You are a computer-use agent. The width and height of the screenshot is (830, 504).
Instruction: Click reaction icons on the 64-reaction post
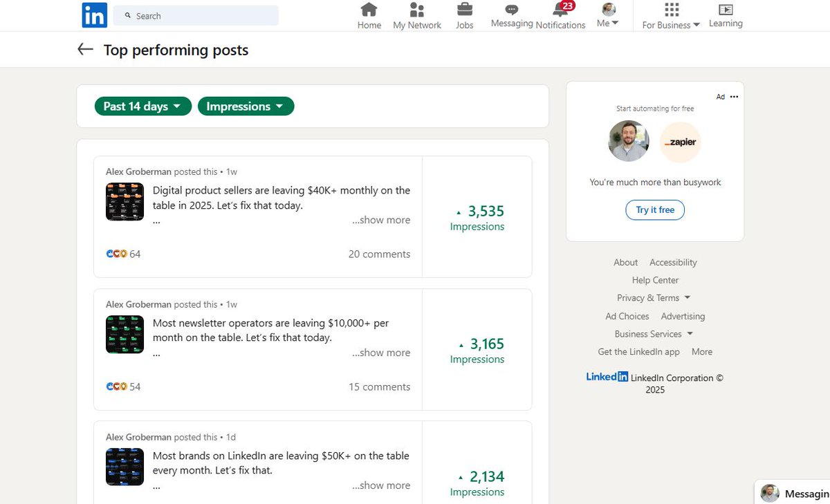pyautogui.click(x=117, y=254)
